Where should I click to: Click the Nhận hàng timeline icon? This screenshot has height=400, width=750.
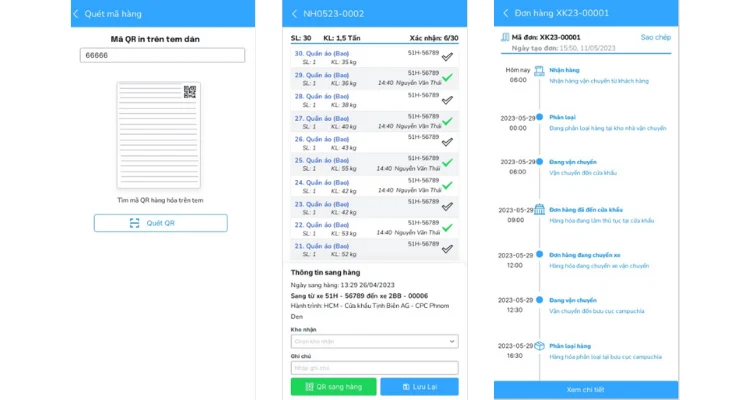click(x=539, y=71)
